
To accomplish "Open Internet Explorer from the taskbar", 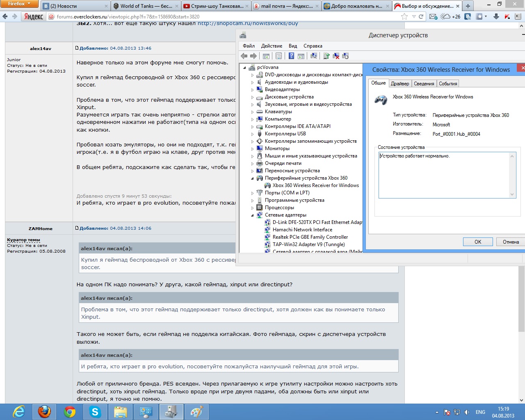I will [19, 411].
